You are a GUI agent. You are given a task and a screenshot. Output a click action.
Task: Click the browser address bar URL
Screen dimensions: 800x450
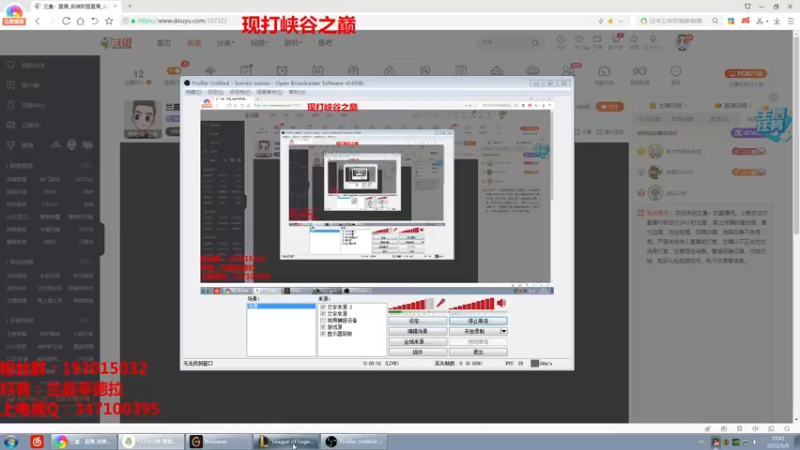(183, 21)
